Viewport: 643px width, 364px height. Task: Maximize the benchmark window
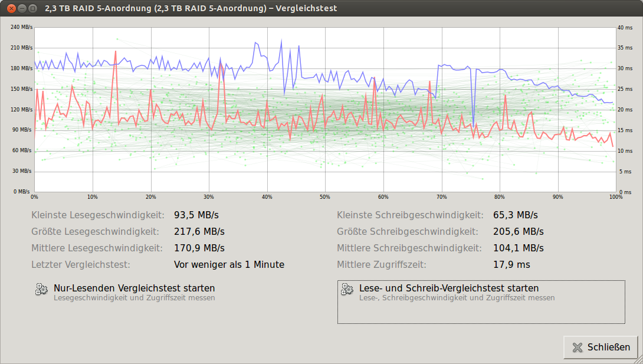33,8
